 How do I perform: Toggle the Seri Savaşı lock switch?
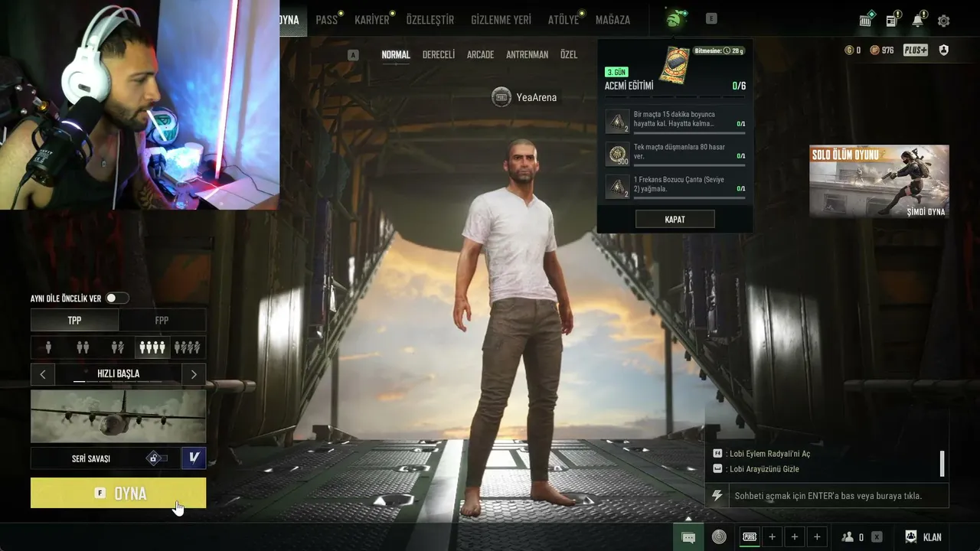pos(157,458)
